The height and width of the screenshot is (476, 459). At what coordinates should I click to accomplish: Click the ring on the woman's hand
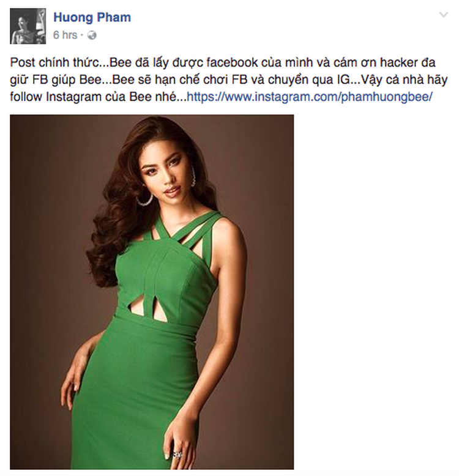[x=177, y=455]
